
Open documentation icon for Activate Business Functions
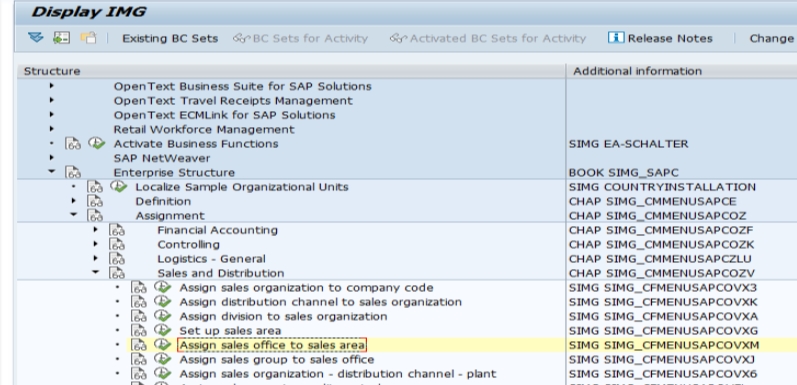[73, 144]
